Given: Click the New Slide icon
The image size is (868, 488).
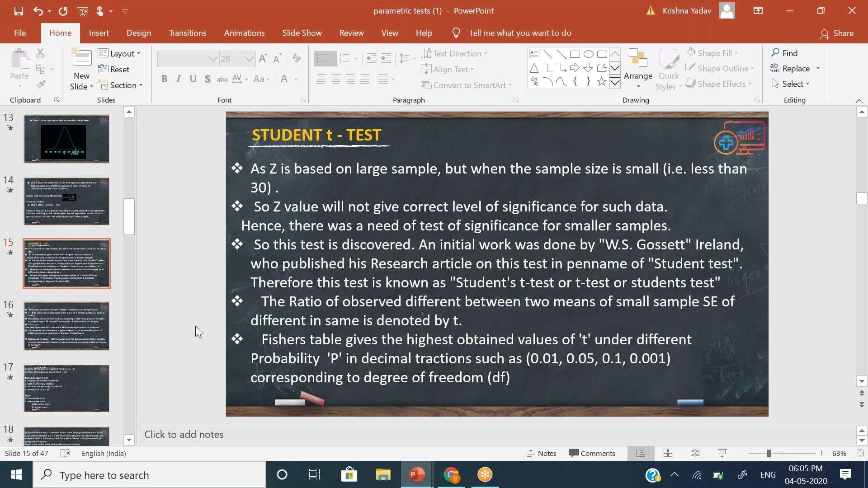Looking at the screenshot, I should point(81,58).
